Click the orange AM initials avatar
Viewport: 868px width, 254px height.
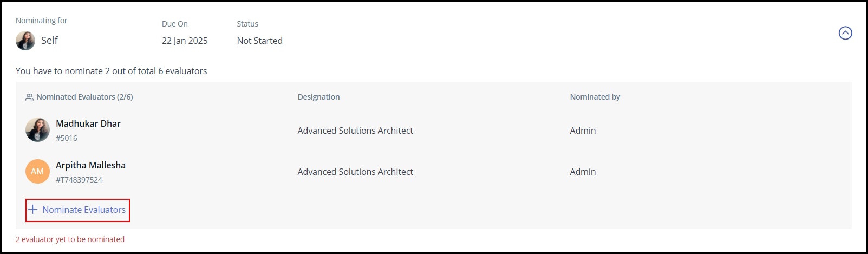pos(37,171)
